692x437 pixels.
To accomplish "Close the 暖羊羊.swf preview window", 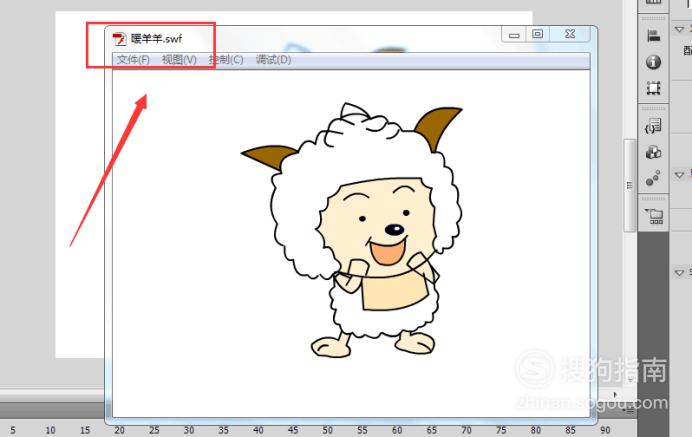I will coord(570,34).
